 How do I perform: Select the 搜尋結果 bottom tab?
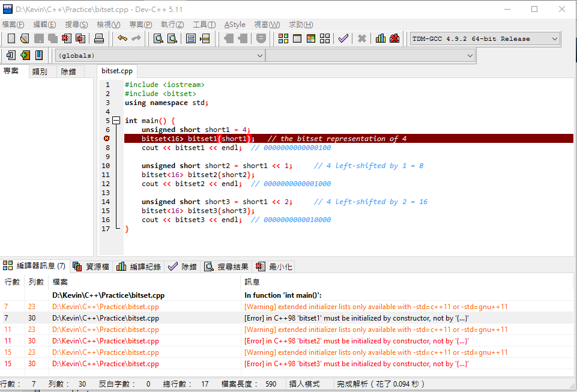pos(226,267)
